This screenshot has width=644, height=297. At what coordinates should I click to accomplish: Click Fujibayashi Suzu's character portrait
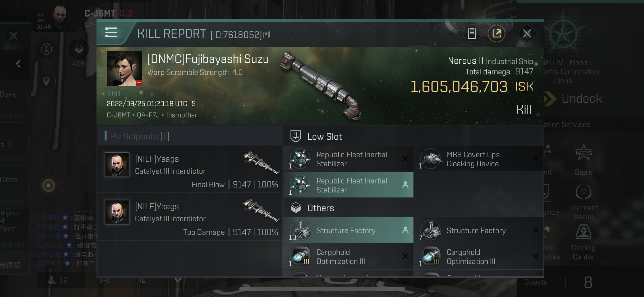point(124,69)
